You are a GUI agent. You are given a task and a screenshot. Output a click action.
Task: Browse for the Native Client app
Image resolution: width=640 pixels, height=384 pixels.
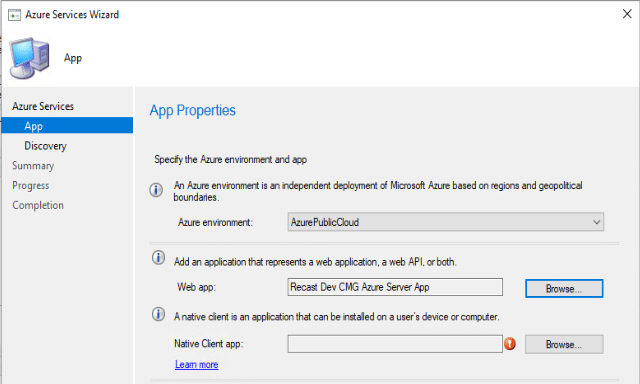[x=564, y=344]
